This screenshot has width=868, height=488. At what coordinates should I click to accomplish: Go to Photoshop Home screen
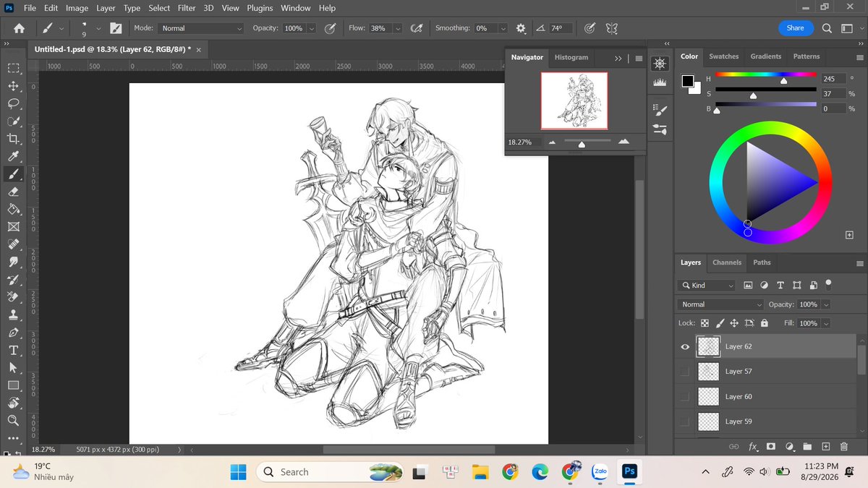pos(19,28)
